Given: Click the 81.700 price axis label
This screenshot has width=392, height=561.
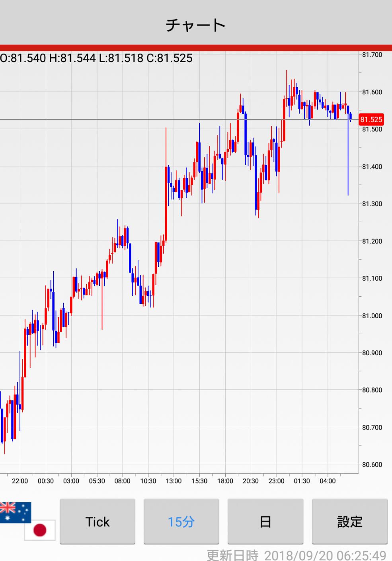Looking at the screenshot, I should click(372, 55).
